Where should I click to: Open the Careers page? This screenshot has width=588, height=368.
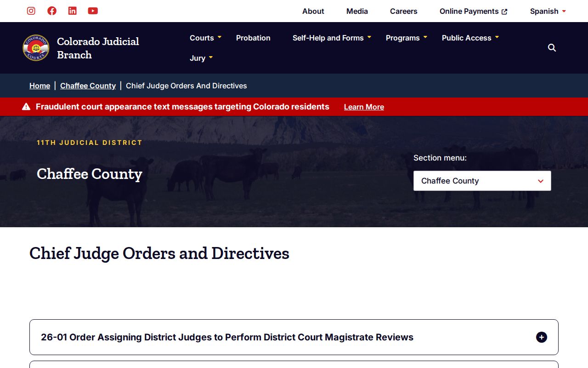404,11
